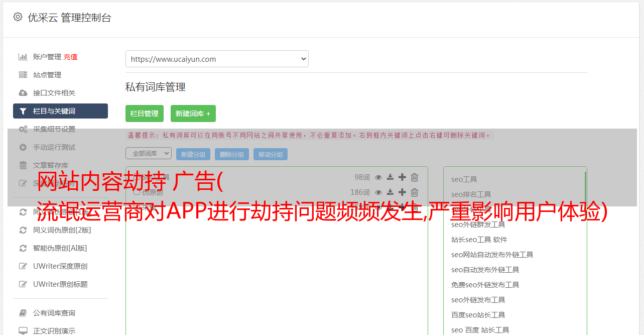Screen dimensions: 644x335
Task: Select keyword 'seo外链发布工具'
Action: pos(478,300)
